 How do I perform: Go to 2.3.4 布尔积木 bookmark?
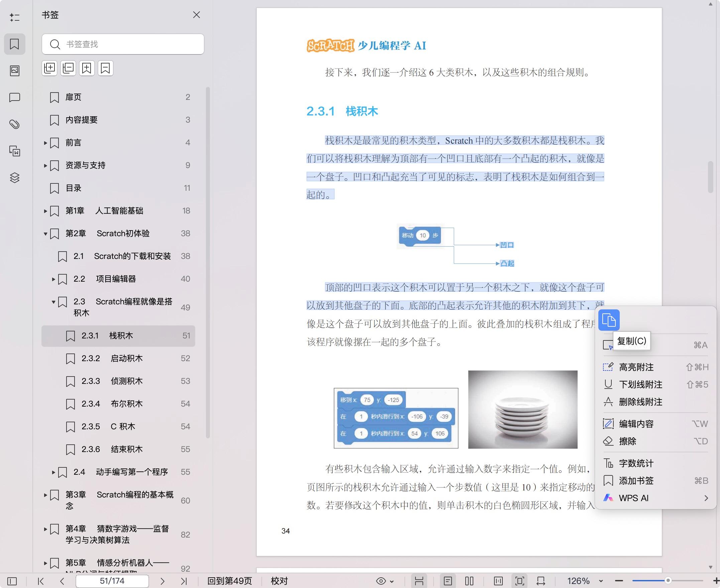point(118,404)
